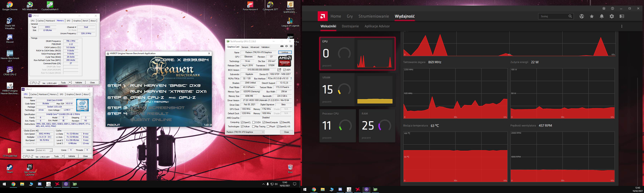
Task: Open the Kosz recycle bin icon
Action: [x=290, y=169]
